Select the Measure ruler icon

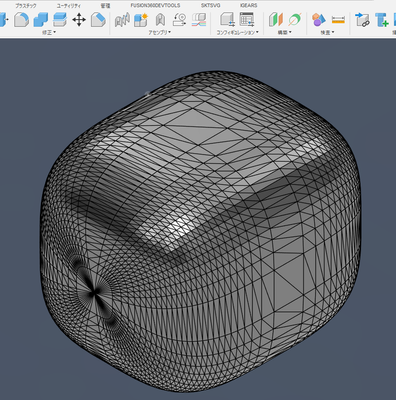[338, 20]
